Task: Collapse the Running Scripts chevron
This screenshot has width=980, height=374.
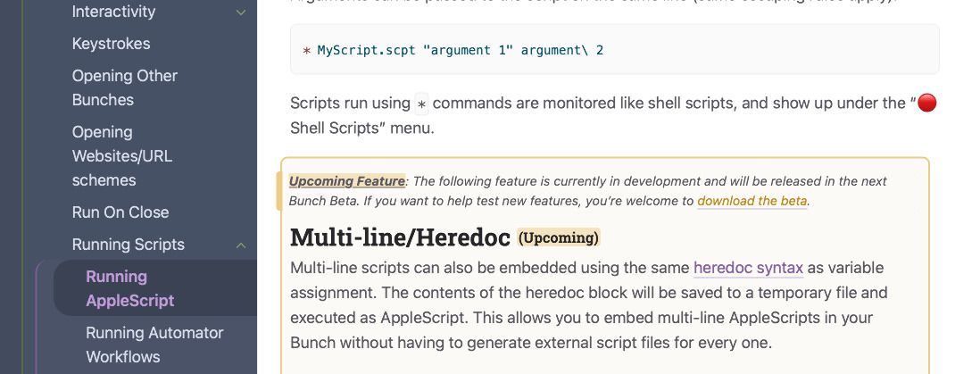Action: 241,245
